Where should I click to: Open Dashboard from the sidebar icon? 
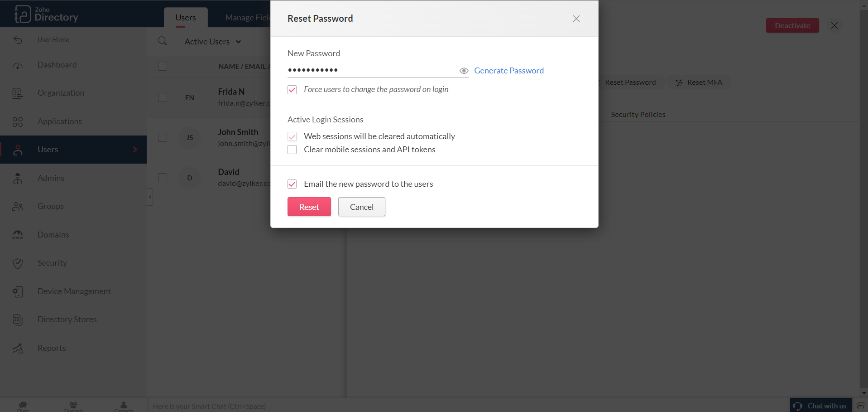click(x=18, y=65)
